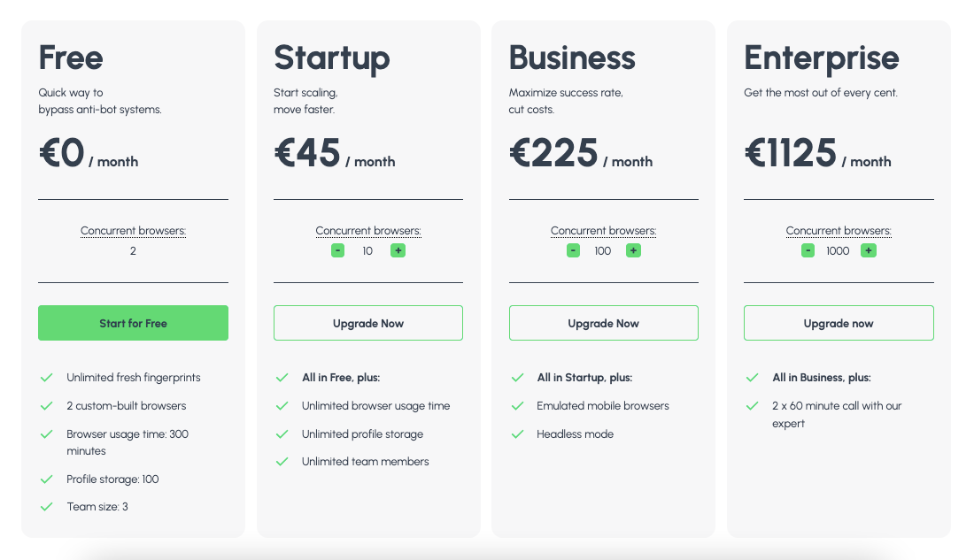Screen dimensions: 974x560
Task: Click minus button in Business plan
Action: point(573,250)
